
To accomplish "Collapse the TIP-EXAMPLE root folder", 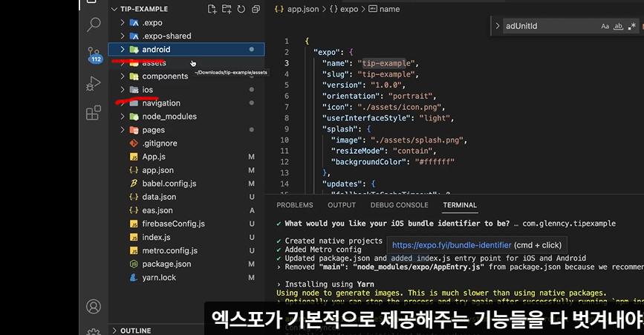I will tap(114, 9).
